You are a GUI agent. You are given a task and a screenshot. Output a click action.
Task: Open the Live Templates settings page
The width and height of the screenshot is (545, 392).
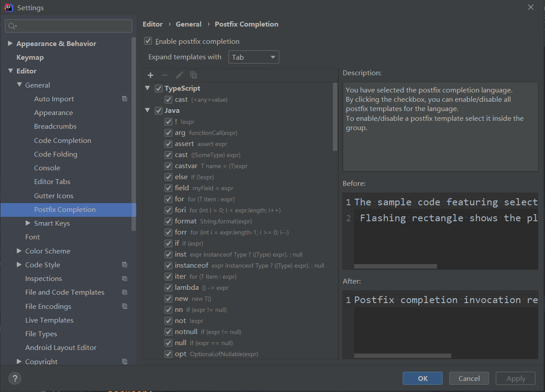tap(49, 320)
